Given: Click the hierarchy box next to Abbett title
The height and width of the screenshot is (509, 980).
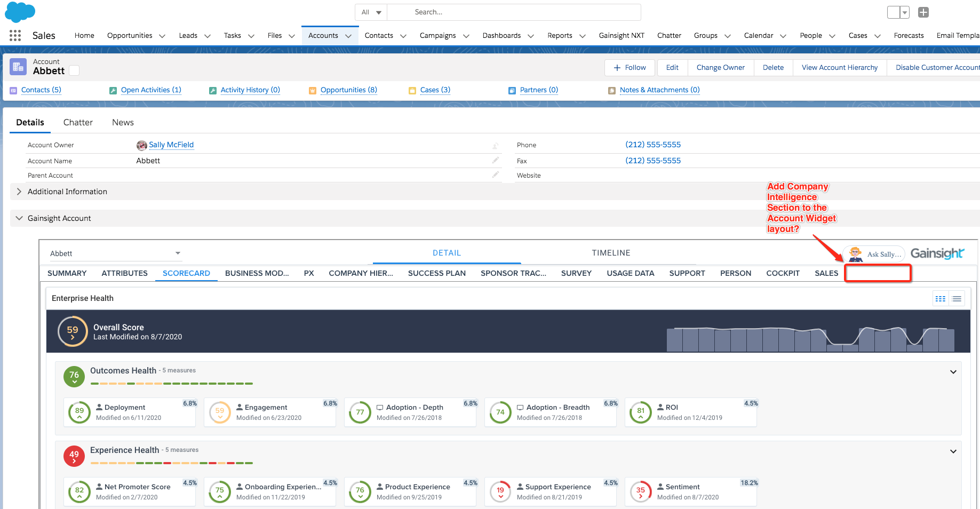Looking at the screenshot, I should tap(74, 70).
